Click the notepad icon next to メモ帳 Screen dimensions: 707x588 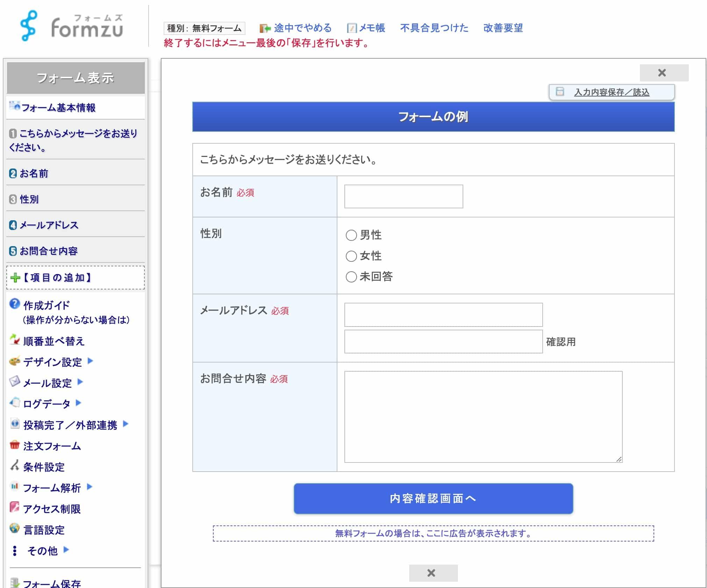click(351, 28)
